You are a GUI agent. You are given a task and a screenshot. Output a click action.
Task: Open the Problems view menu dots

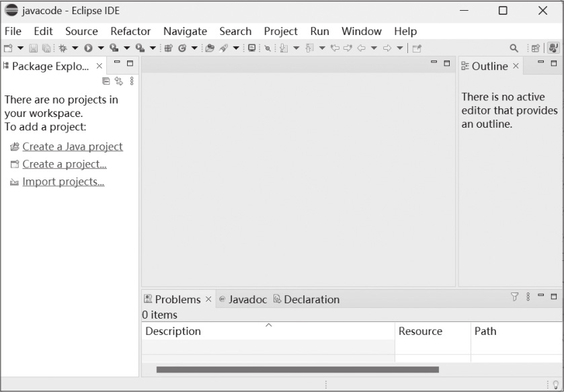tap(528, 297)
